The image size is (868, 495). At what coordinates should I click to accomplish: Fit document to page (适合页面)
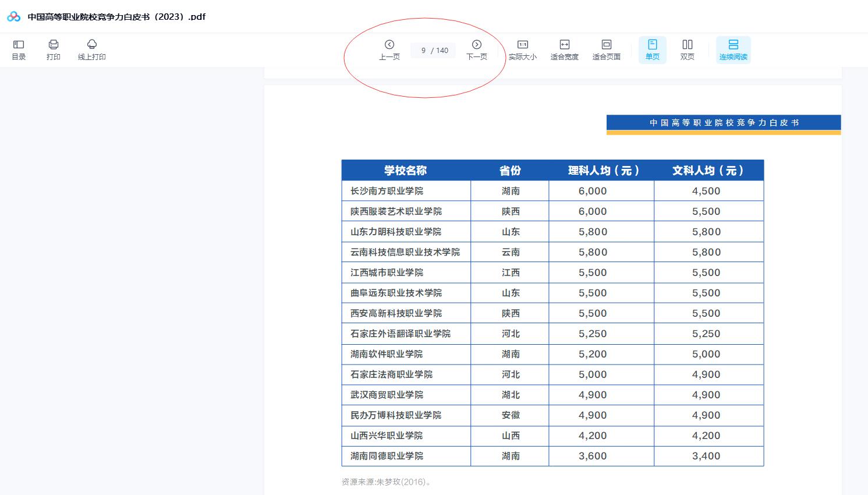point(606,49)
